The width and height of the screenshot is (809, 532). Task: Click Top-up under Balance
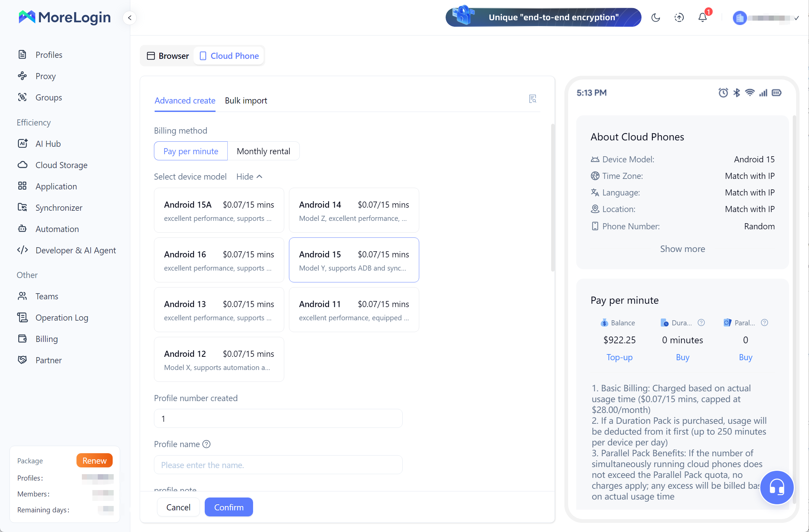tap(619, 357)
